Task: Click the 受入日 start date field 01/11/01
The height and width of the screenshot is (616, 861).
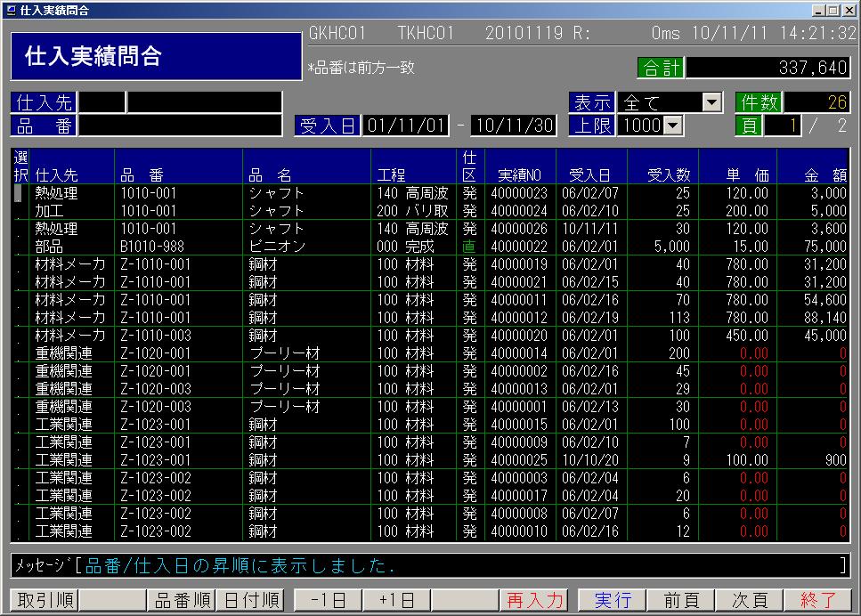Action: pos(405,126)
